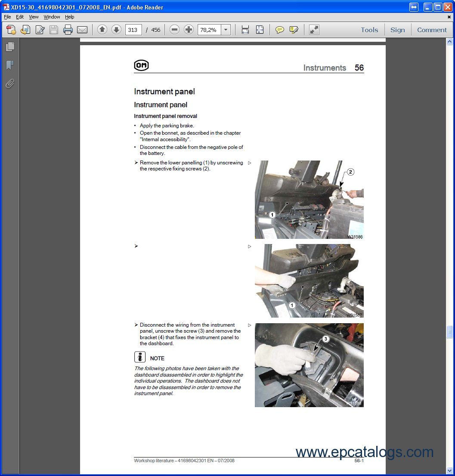Click the panel removal photo W31587
The height and width of the screenshot is (476, 455).
(x=309, y=281)
